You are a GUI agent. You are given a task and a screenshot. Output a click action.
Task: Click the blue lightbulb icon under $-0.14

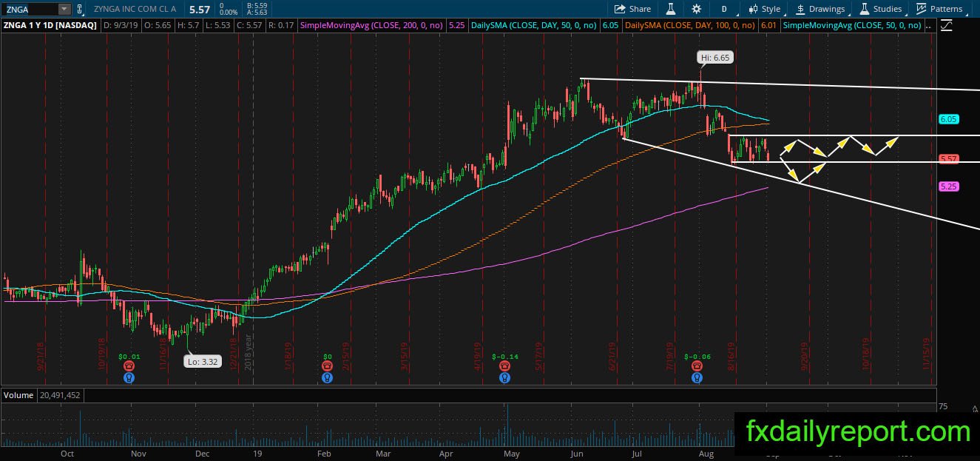[504, 377]
